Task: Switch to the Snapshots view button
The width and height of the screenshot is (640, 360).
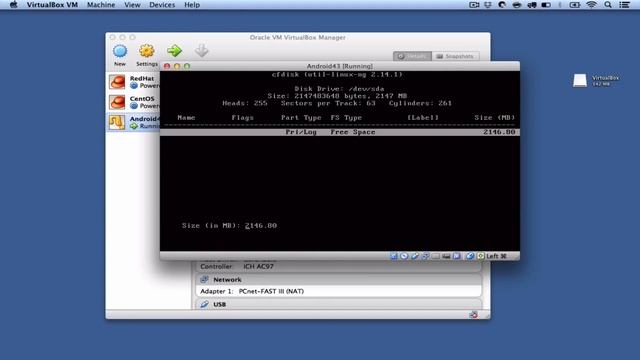Action: pos(455,56)
